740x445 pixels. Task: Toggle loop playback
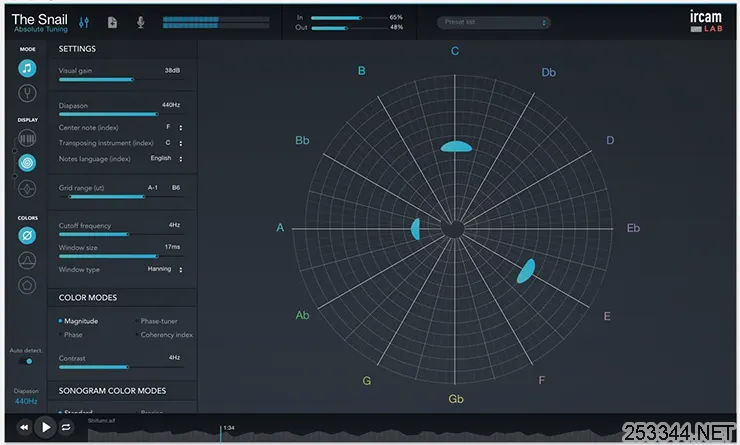[66, 428]
